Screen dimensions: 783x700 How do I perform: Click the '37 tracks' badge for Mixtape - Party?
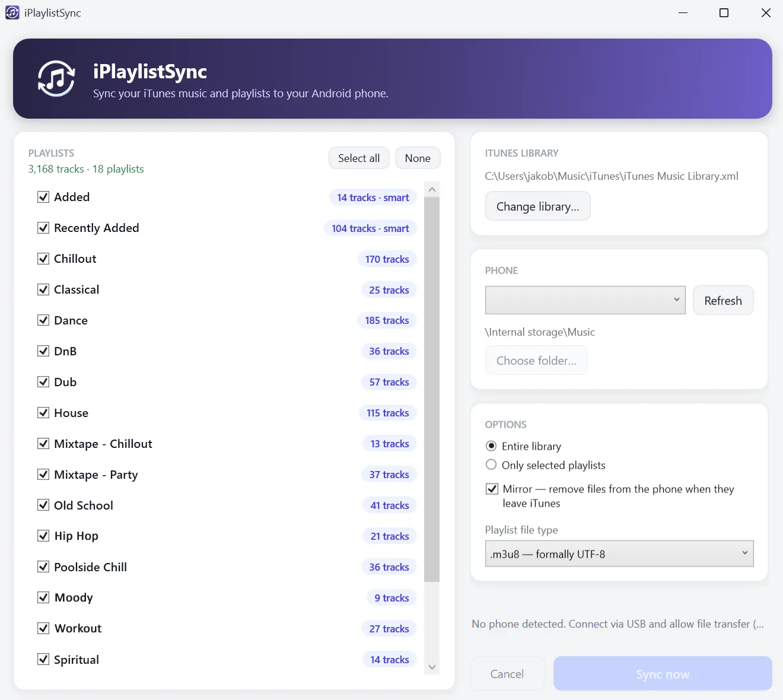click(389, 475)
